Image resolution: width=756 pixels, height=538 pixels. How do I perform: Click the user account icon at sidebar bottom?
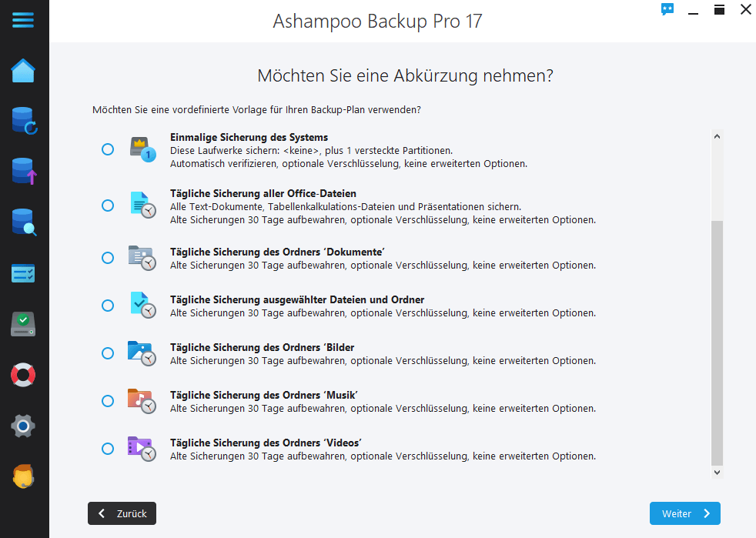24,476
